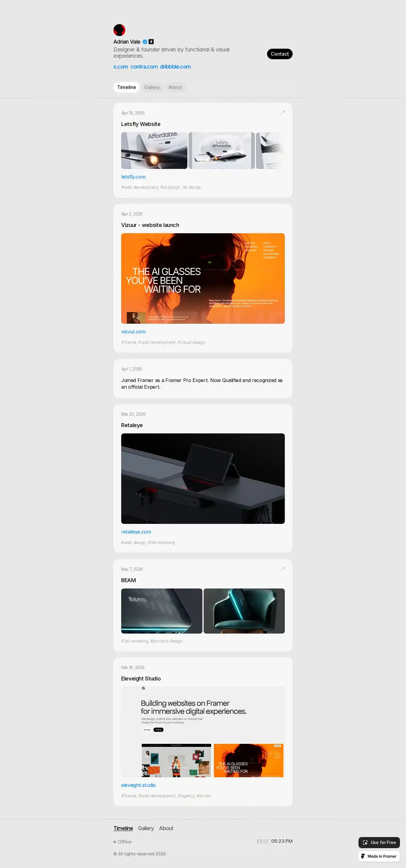Open the third cropped Letsfly thumbnail
This screenshot has width=406, height=868.
[x=270, y=150]
